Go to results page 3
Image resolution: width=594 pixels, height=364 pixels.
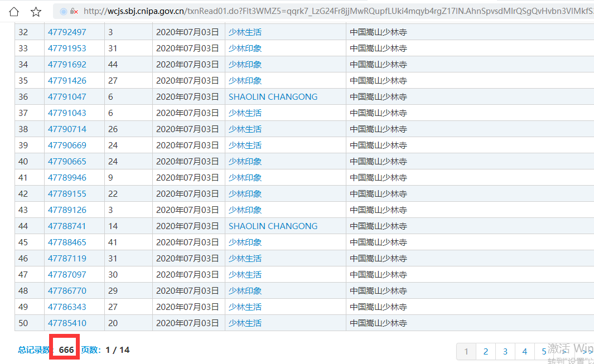click(505, 351)
